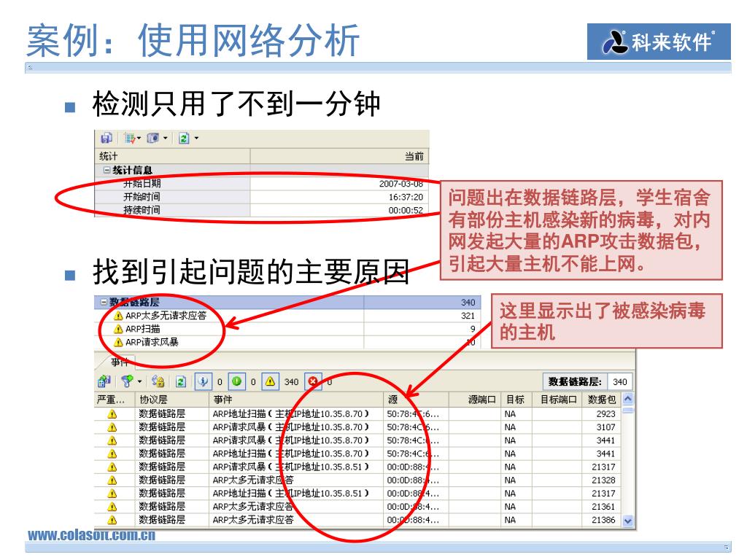The width and height of the screenshot is (747, 560).
Task: Toggle the red error severity filter
Action: pyautogui.click(x=313, y=381)
